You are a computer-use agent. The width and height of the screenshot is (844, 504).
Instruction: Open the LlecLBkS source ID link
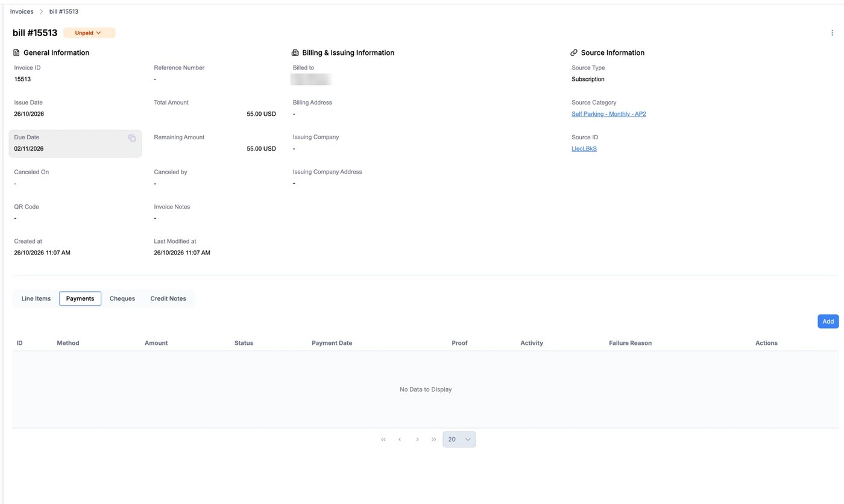(584, 149)
